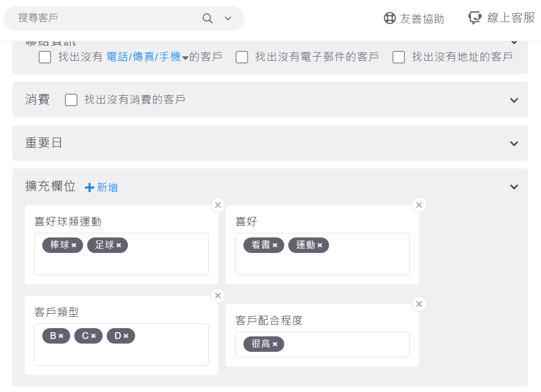Screen dimensions: 541x392
Task: Remove the 喜好 field card
Action: (x=419, y=205)
